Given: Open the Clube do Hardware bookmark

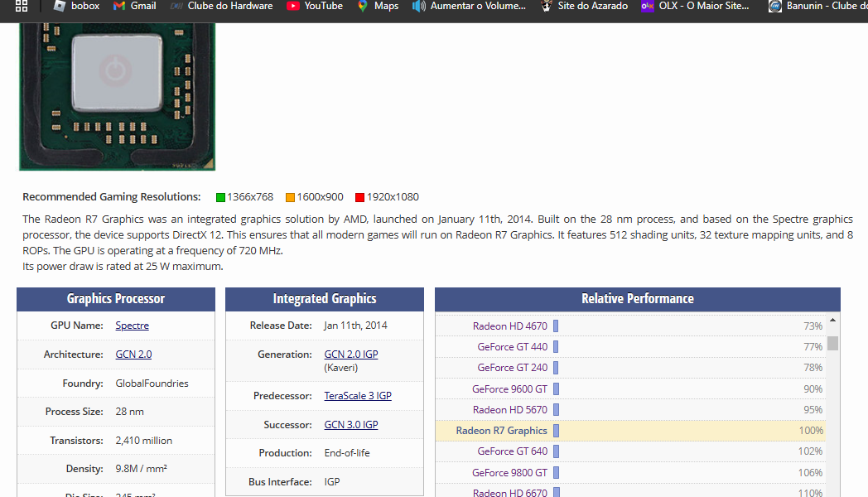Looking at the screenshot, I should tap(221, 6).
